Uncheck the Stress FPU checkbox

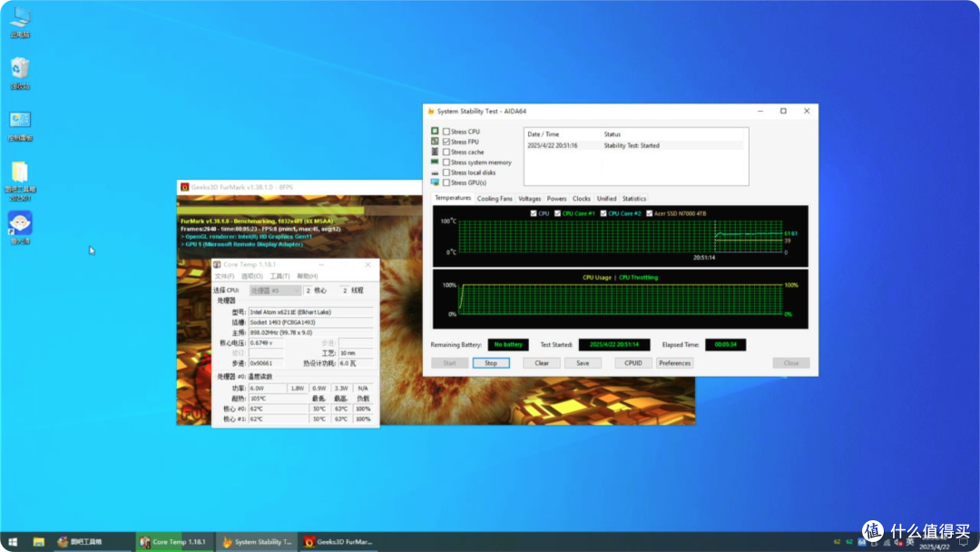(446, 142)
